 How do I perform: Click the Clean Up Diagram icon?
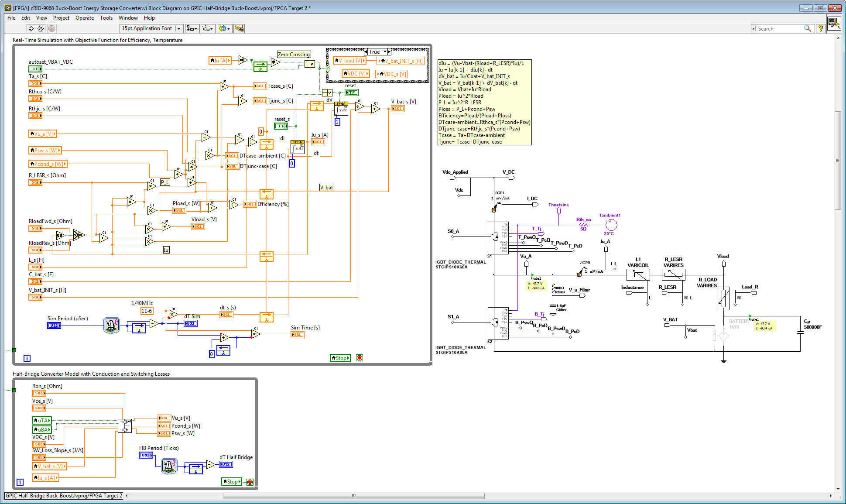(239, 28)
